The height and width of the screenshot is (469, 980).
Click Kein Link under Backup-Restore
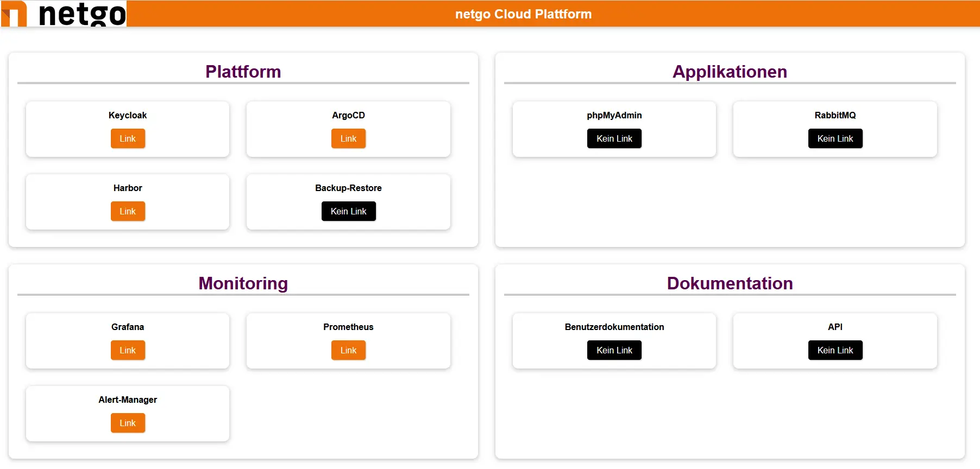(348, 211)
